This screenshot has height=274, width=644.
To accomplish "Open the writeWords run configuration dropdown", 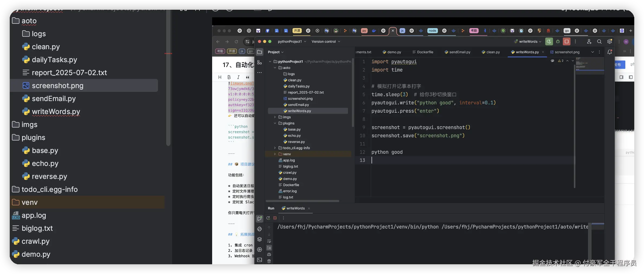I will (x=528, y=41).
